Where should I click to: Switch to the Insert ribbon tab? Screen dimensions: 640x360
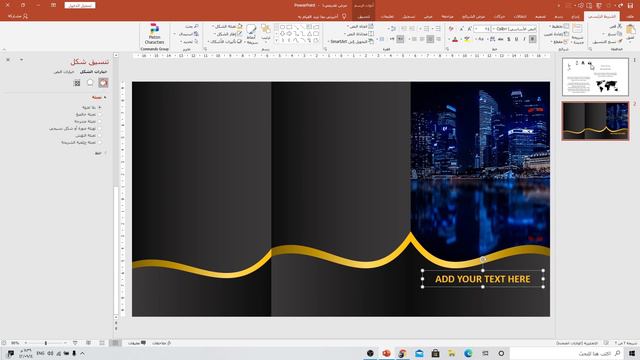(x=576, y=16)
